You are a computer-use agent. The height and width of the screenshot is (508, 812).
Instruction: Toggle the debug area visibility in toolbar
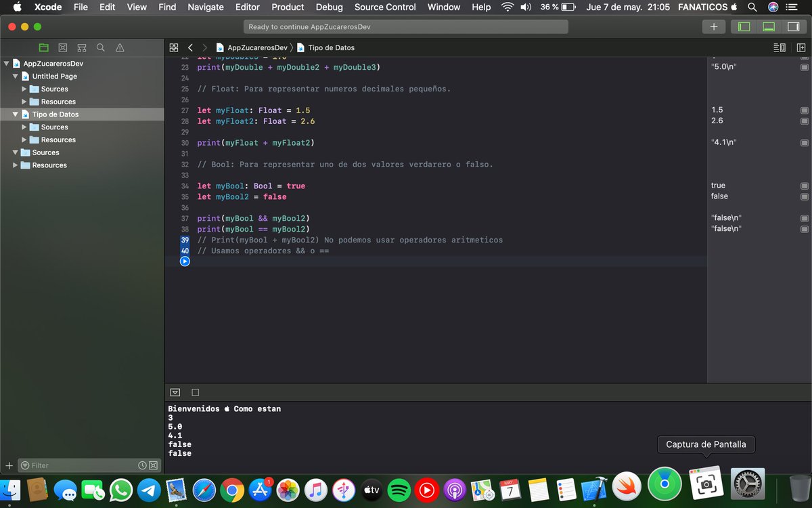point(769,26)
